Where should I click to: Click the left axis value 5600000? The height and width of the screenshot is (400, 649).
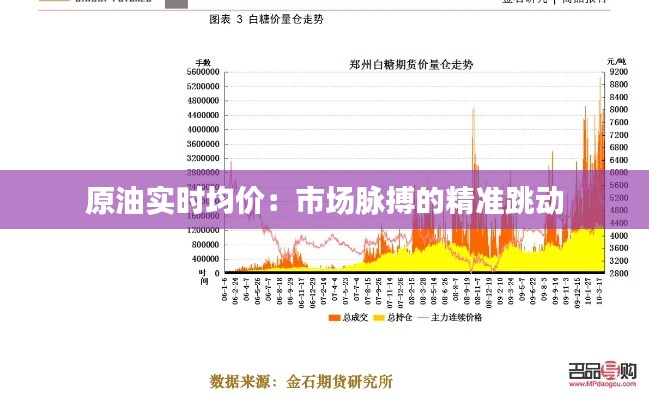203,72
